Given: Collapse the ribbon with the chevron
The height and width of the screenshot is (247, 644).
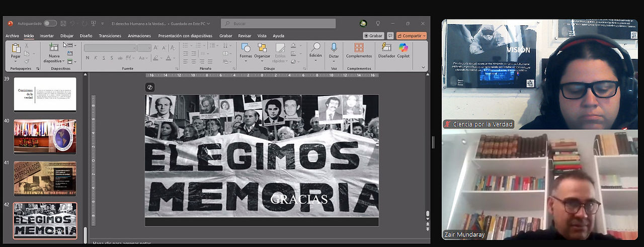Looking at the screenshot, I should pyautogui.click(x=423, y=67).
